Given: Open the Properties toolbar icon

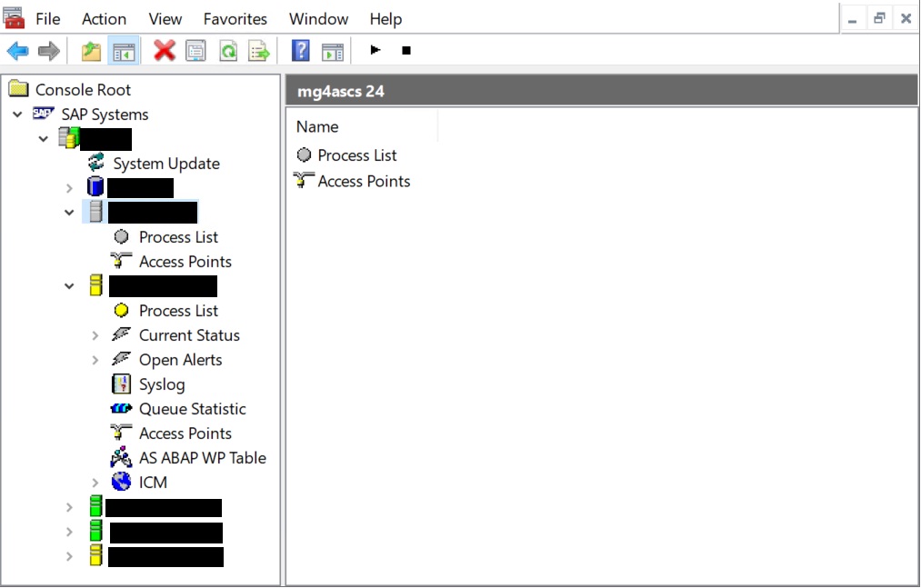Looking at the screenshot, I should (195, 51).
